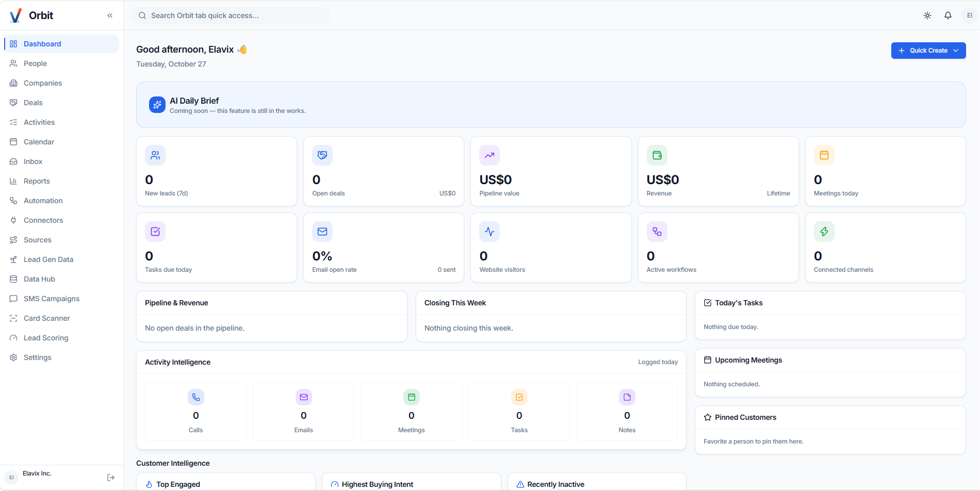Open the EI user avatar menu

970,15
